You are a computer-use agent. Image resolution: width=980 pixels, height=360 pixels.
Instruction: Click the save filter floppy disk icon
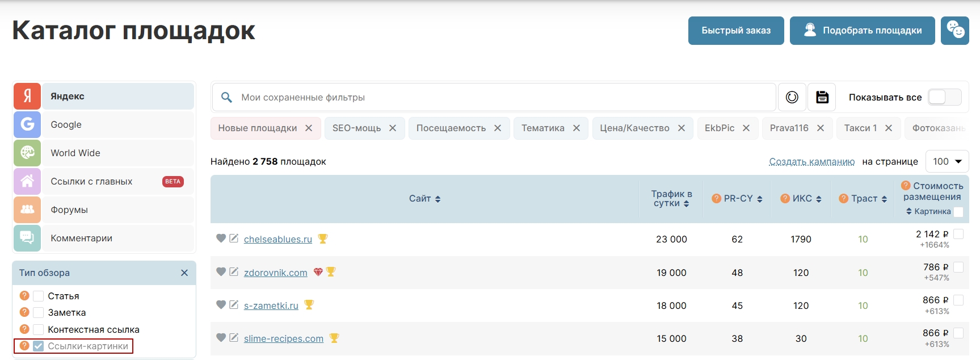pyautogui.click(x=822, y=97)
